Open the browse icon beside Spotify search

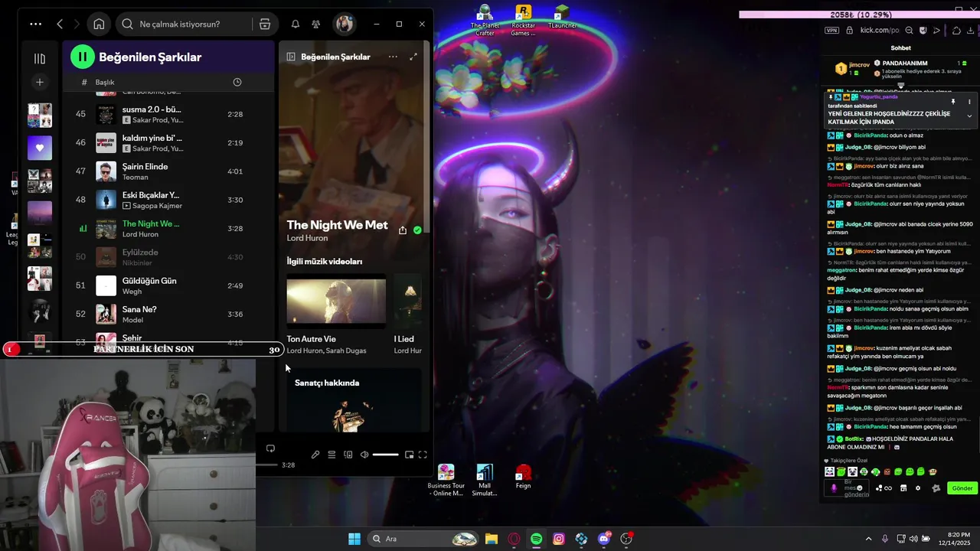(x=265, y=24)
